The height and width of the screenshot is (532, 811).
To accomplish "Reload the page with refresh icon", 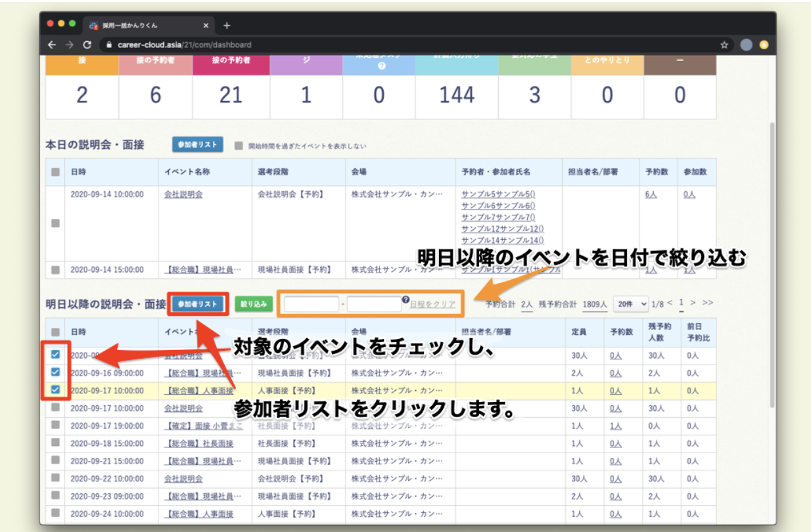I will click(x=87, y=45).
